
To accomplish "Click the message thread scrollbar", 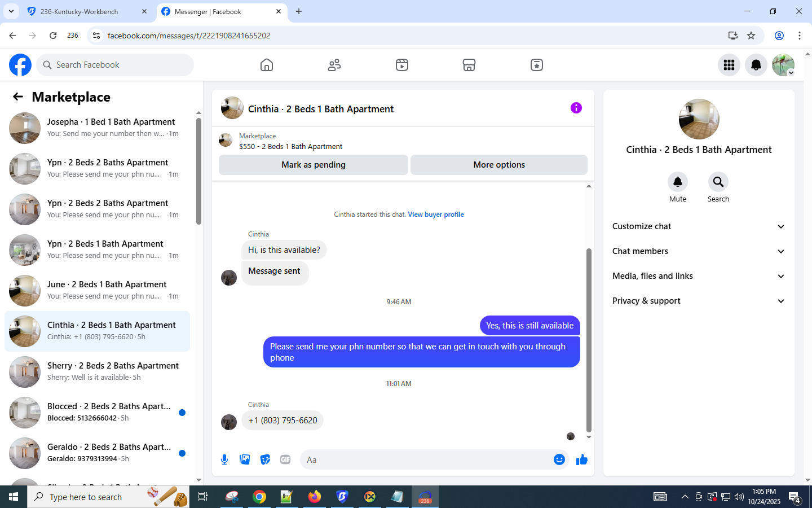I will 589,340.
